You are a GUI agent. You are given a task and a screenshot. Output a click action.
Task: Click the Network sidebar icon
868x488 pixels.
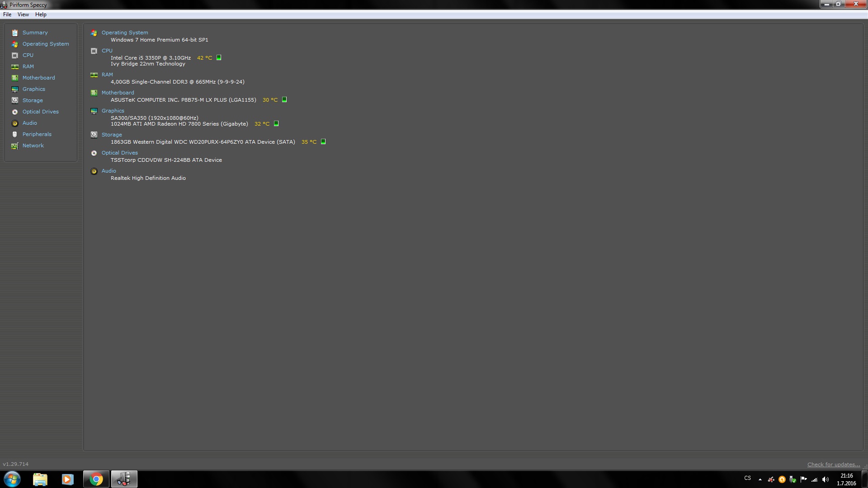click(15, 145)
